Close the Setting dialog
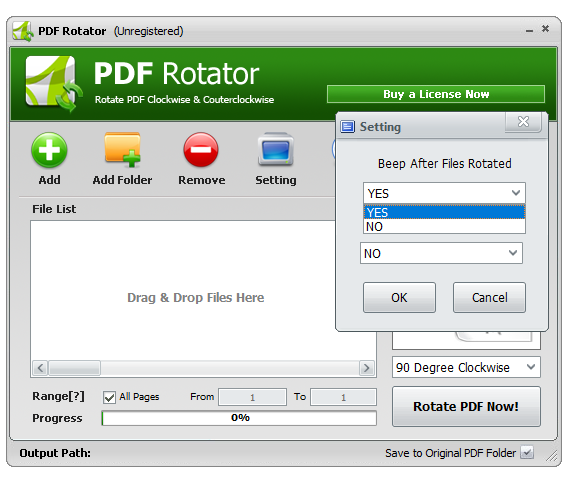The height and width of the screenshot is (478, 571). 523,122
